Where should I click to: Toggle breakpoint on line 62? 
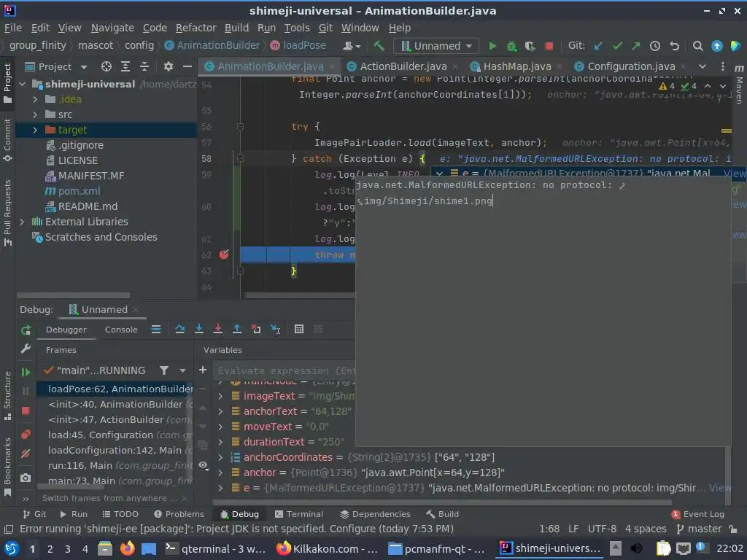224,254
